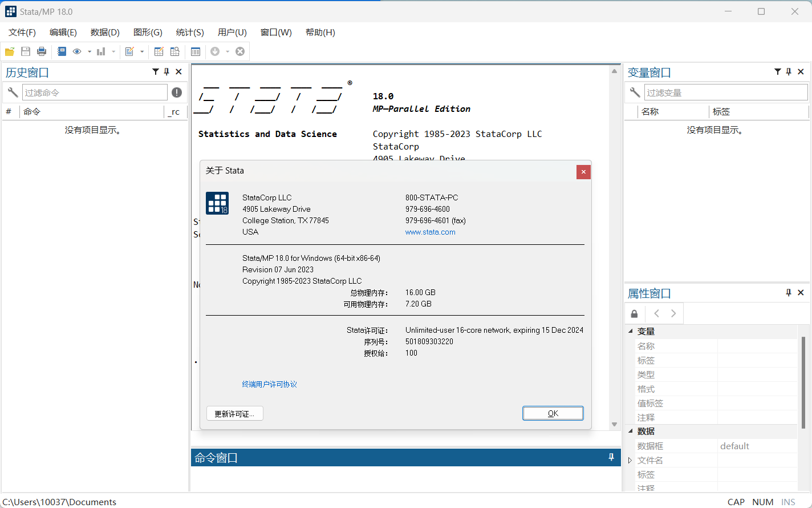The image size is (812, 508).
Task: Click results window scroll up arrow
Action: pyautogui.click(x=614, y=71)
